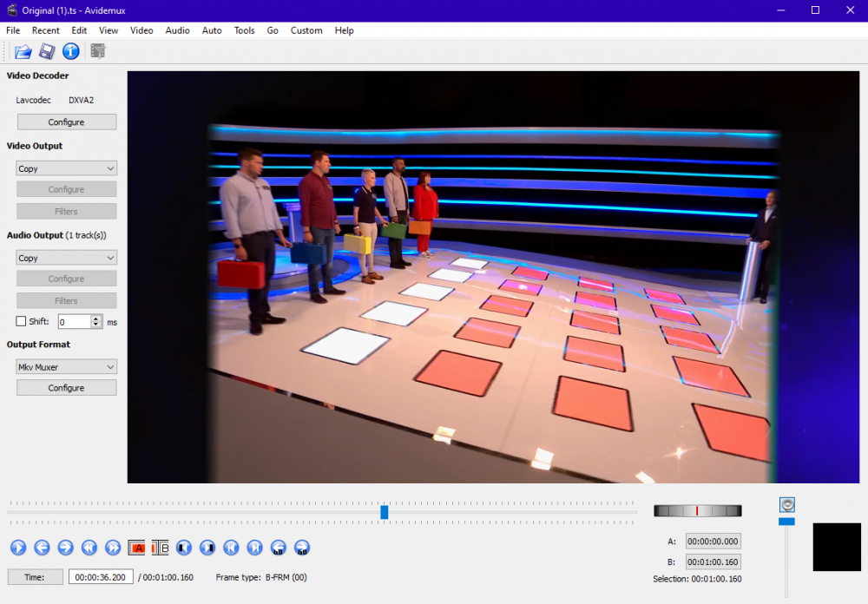Viewport: 868px width, 604px height.
Task: Click the Open Video folder icon
Action: click(x=23, y=51)
